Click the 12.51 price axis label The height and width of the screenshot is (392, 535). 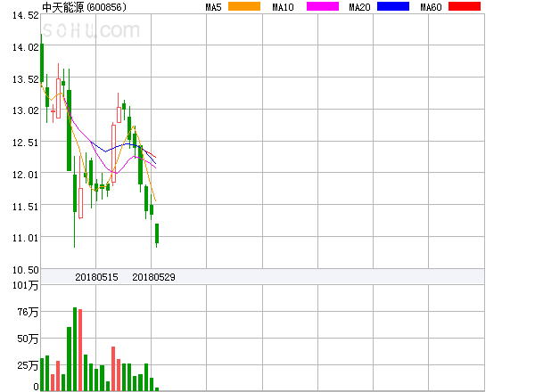pos(26,143)
